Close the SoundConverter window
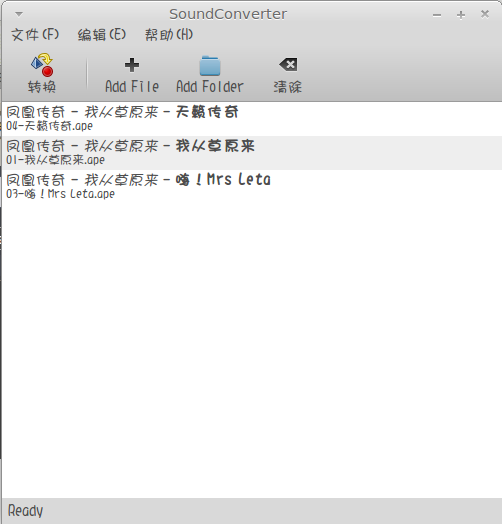The width and height of the screenshot is (502, 524). coord(485,14)
